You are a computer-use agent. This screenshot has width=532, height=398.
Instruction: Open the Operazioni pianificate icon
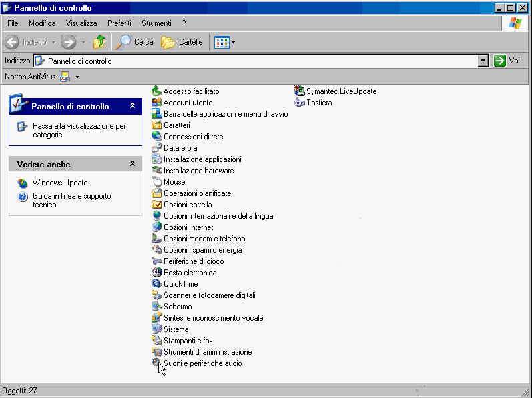[156, 193]
